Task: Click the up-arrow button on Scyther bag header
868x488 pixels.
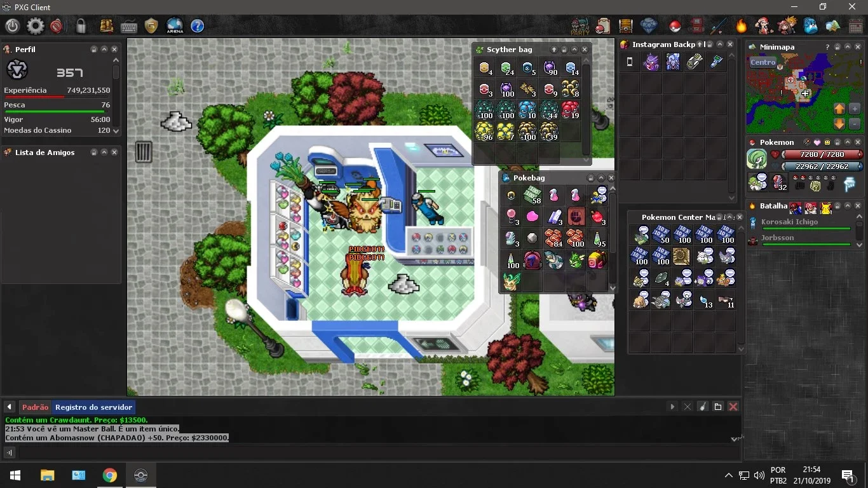Action: pyautogui.click(x=554, y=49)
